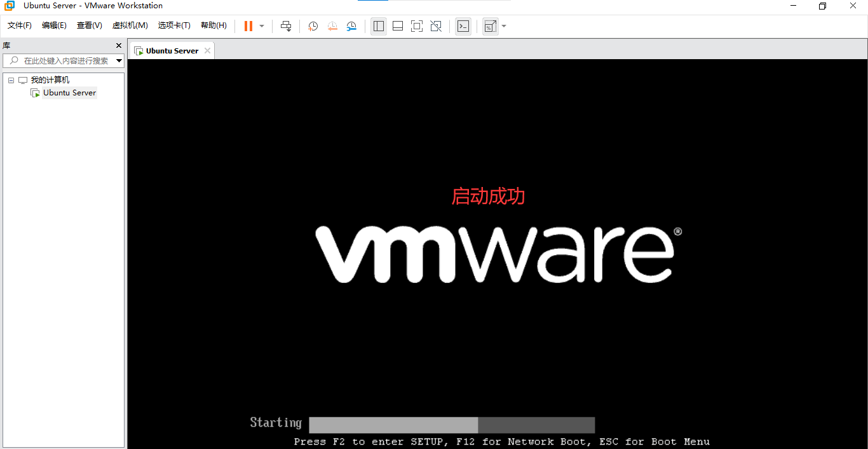Take a snapshot of the virtual machine

pyautogui.click(x=313, y=26)
